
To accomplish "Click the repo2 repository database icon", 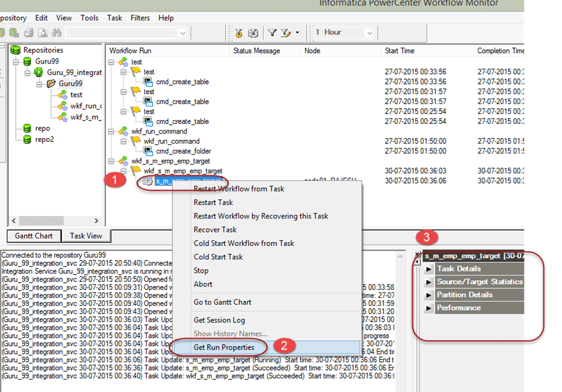I will [26, 139].
